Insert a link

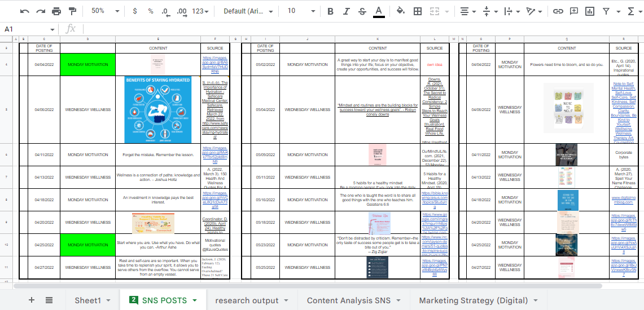[x=557, y=11]
